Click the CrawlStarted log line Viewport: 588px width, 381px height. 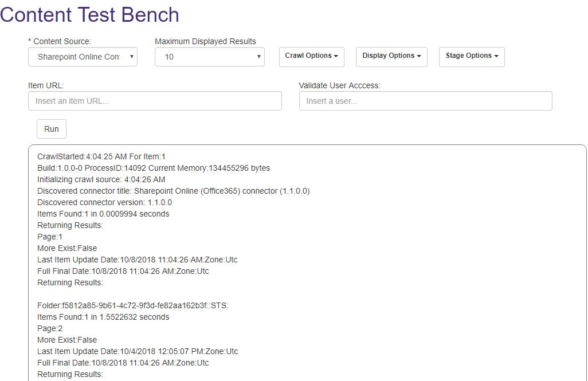coord(101,156)
